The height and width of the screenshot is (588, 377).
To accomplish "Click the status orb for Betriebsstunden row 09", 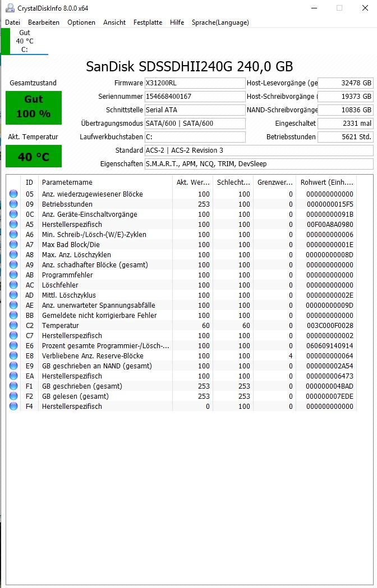I will 13,204.
